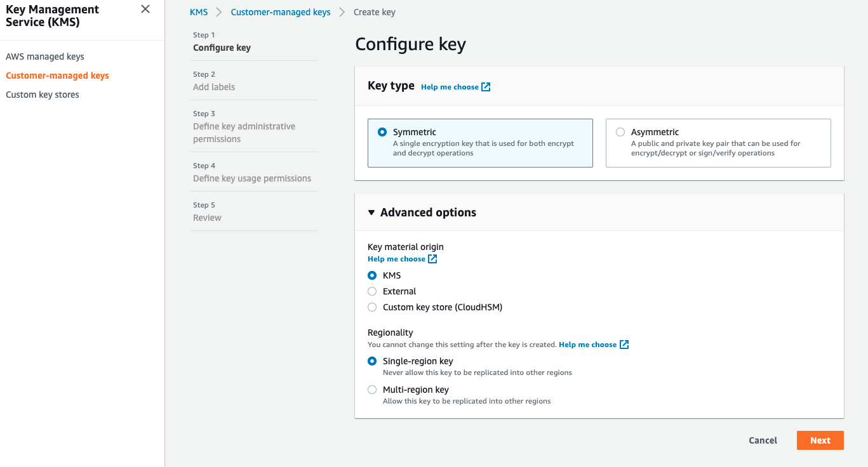Viewport: 868px width, 467px height.
Task: Click the KMS breadcrumb link
Action: pos(199,12)
